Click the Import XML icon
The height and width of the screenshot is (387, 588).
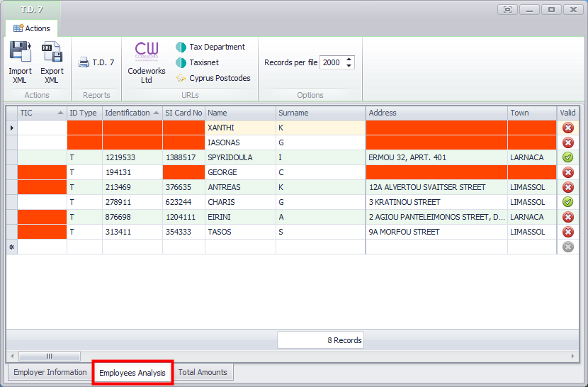(20, 52)
